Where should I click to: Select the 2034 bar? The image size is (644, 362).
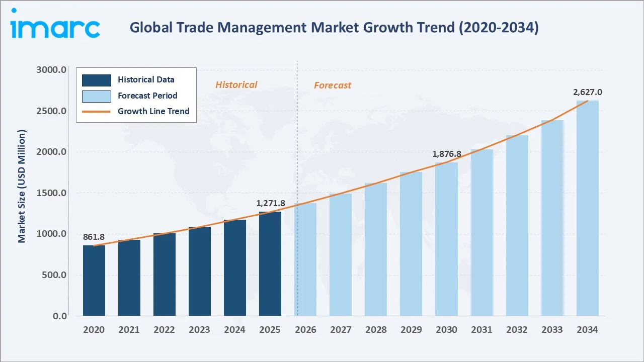pos(587,211)
